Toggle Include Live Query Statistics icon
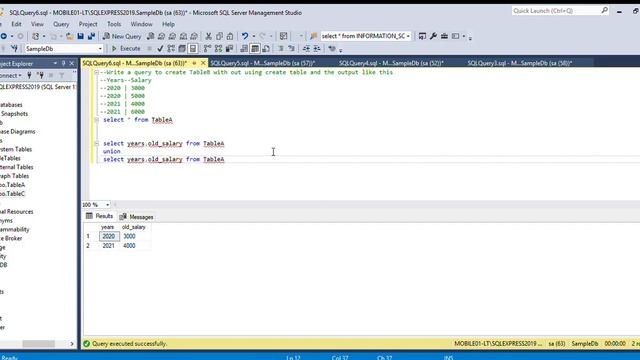 tap(218, 49)
